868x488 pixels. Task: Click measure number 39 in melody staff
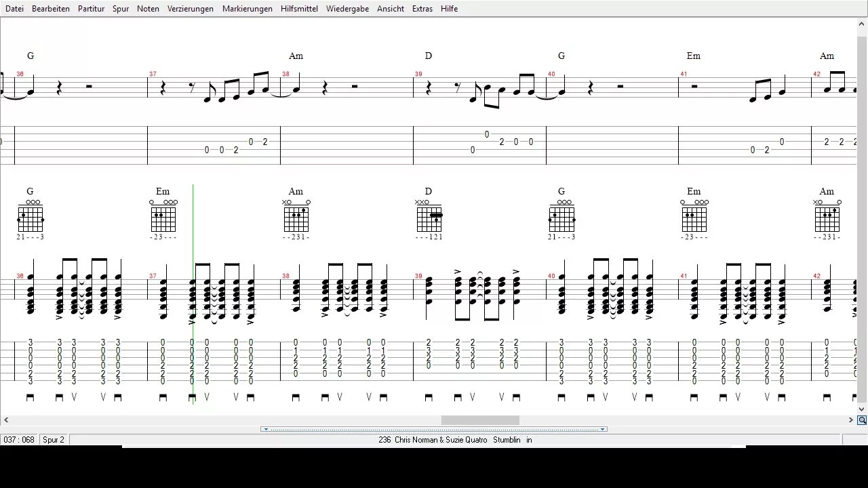tap(418, 75)
